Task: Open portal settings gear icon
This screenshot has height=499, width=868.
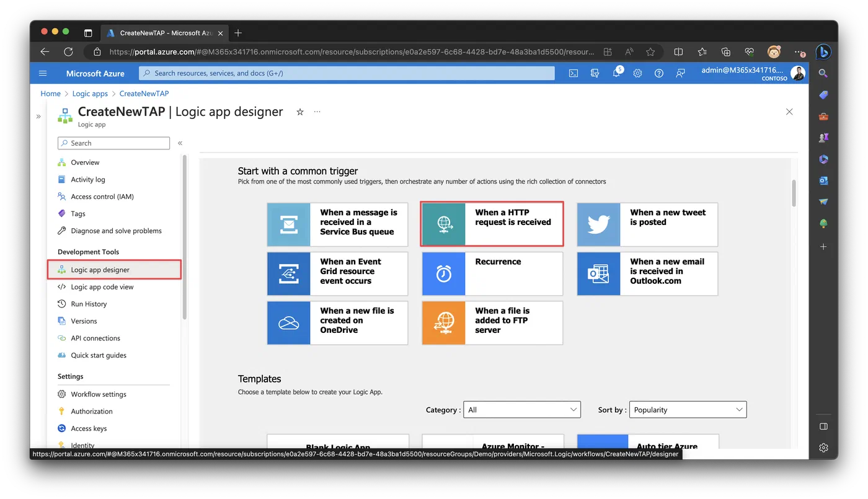Action: pyautogui.click(x=637, y=73)
